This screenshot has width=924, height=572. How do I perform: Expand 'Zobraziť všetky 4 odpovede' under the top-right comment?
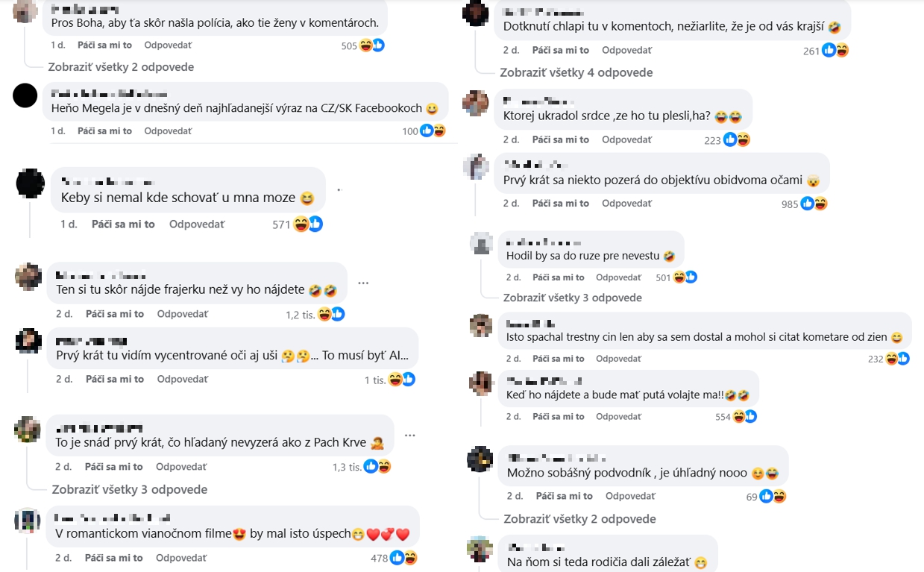[577, 72]
